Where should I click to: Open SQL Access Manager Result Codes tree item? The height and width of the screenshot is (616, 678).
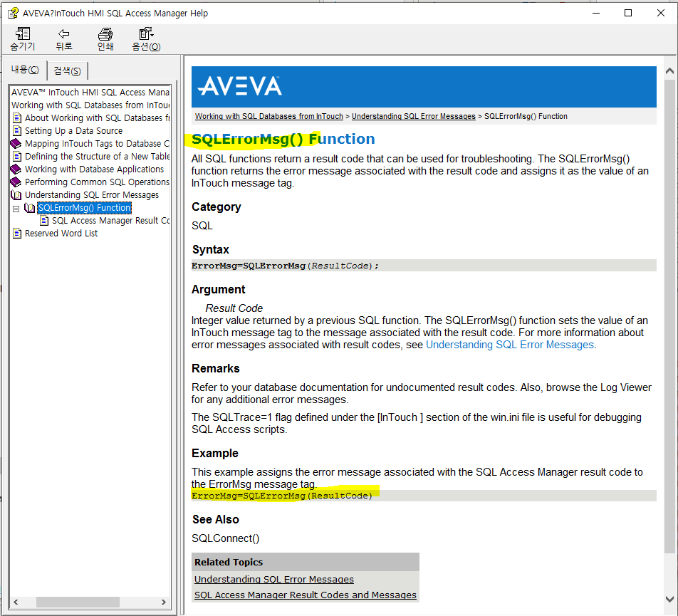pos(110,221)
